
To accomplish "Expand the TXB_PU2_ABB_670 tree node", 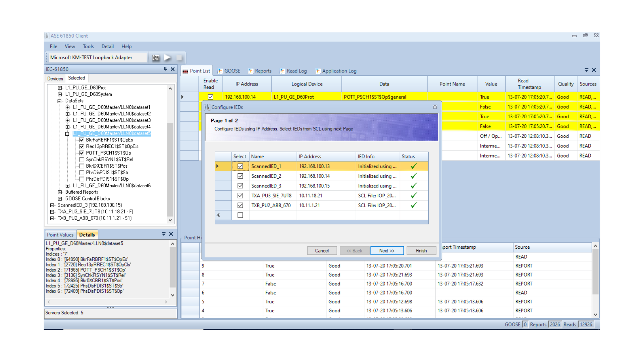I will [x=52, y=218].
